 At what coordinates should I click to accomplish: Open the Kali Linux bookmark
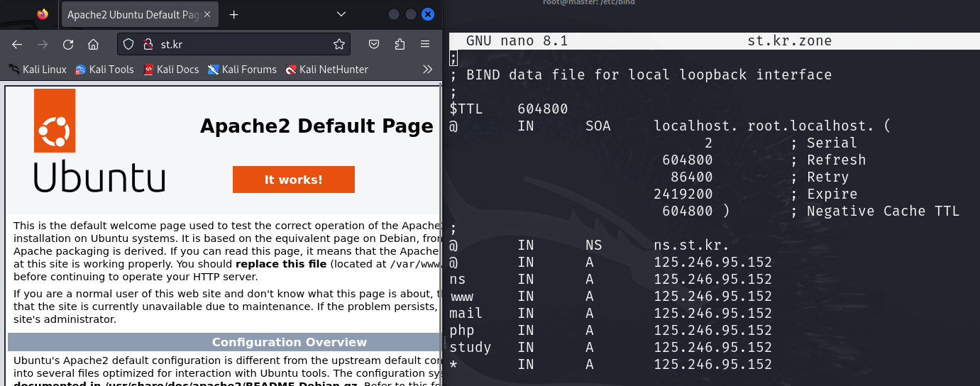(x=38, y=70)
